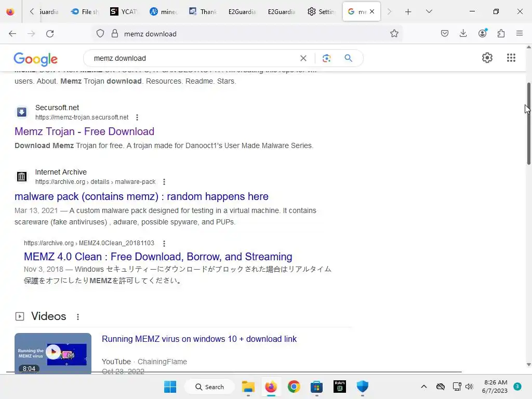Open Google Chrome from the taskbar

(x=294, y=387)
